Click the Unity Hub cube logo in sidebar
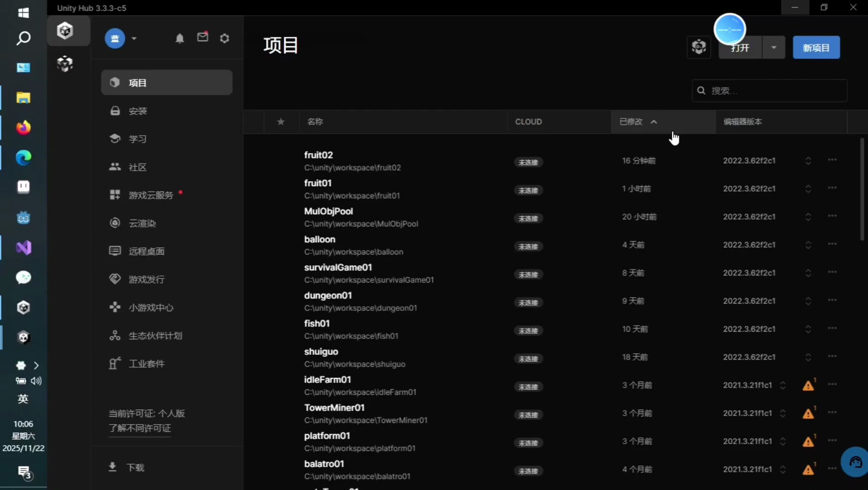Image resolution: width=868 pixels, height=490 pixels. point(65,31)
